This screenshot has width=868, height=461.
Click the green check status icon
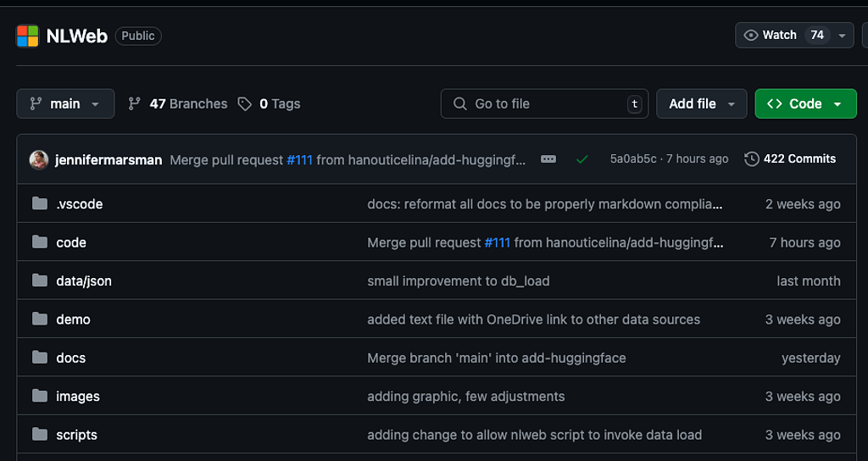pos(581,159)
